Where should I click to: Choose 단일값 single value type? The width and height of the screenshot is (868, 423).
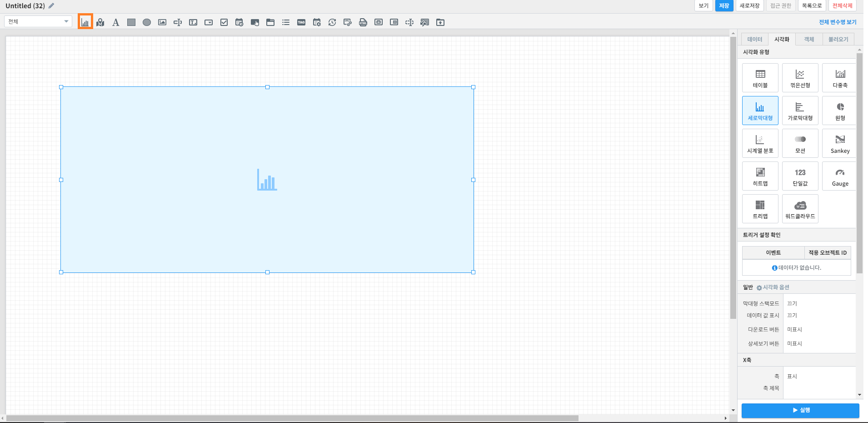[x=800, y=176]
